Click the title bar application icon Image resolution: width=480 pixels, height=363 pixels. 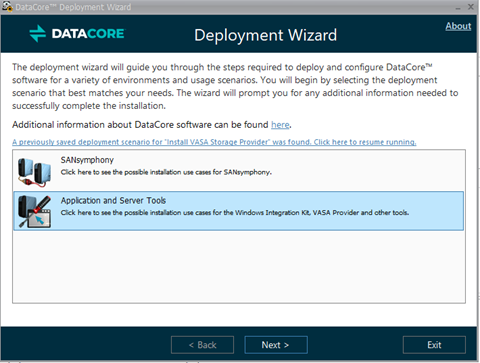coord(6,6)
